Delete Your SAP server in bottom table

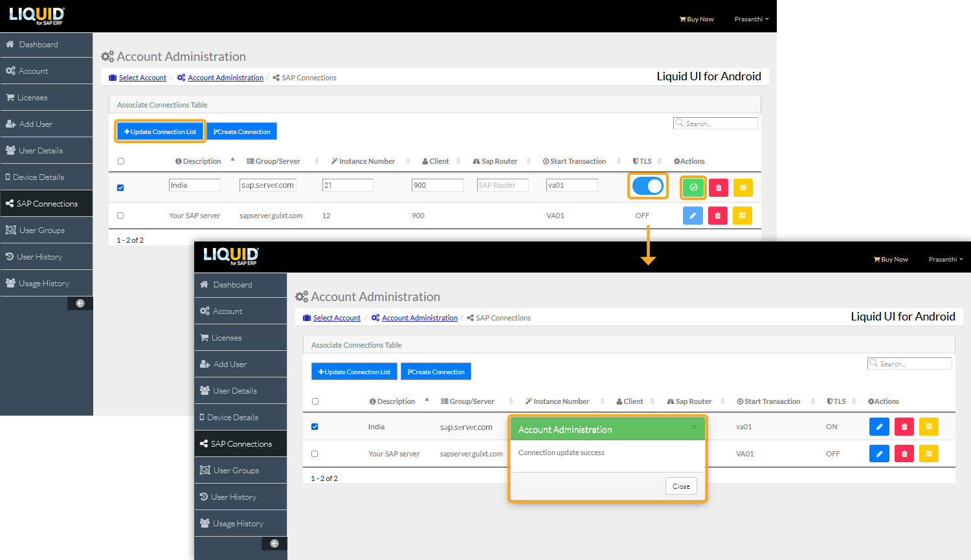click(x=904, y=454)
